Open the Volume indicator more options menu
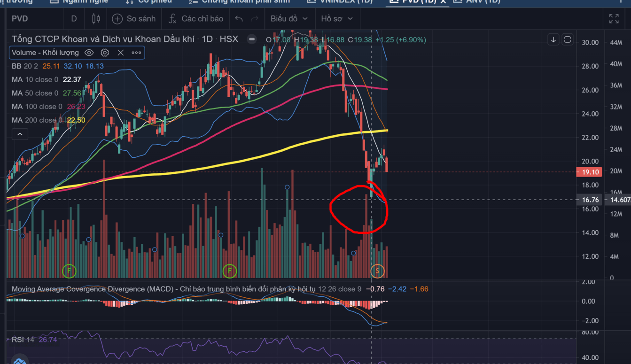631x364 pixels. (136, 53)
